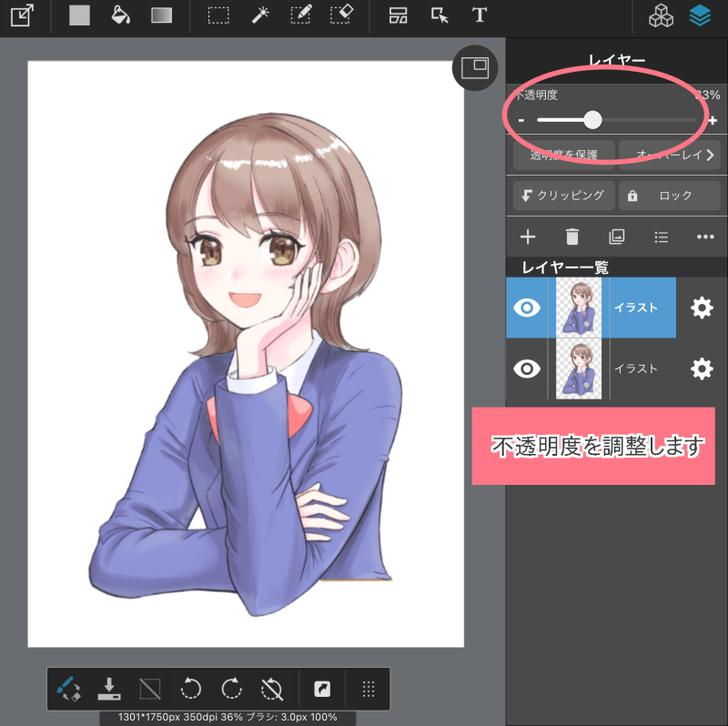The height and width of the screenshot is (726, 728).
Task: Open the レイヤー一覧 list view
Action: [x=662, y=237]
